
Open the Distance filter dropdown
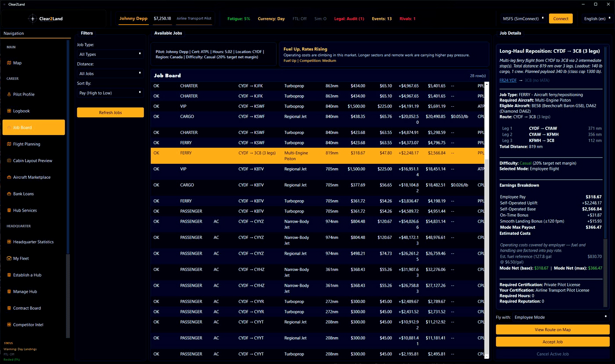click(x=110, y=74)
